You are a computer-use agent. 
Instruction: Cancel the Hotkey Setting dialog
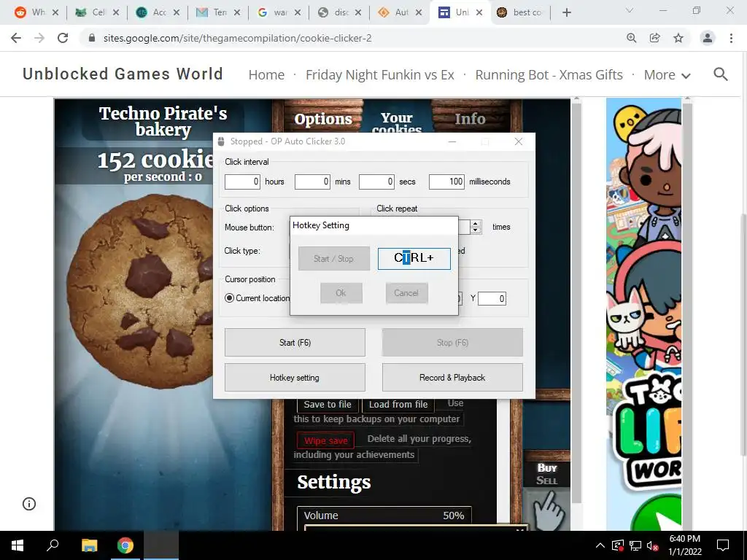click(406, 293)
